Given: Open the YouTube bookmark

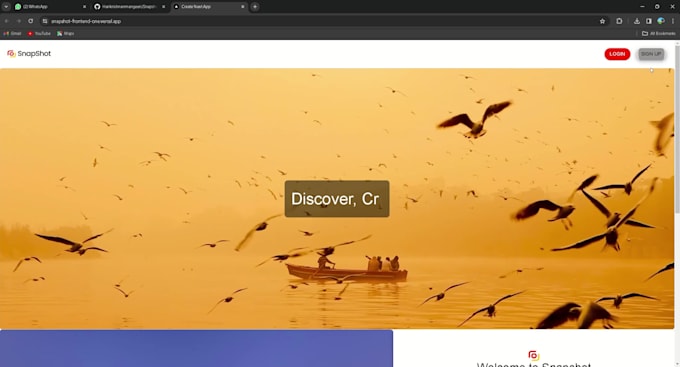Looking at the screenshot, I should [x=39, y=33].
